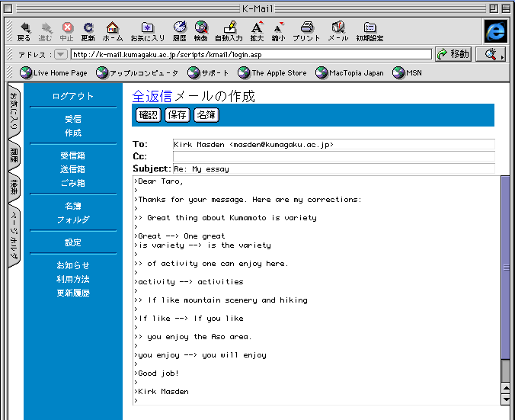Click 受信 in the sidebar
The height and width of the screenshot is (420, 515).
pyautogui.click(x=73, y=119)
